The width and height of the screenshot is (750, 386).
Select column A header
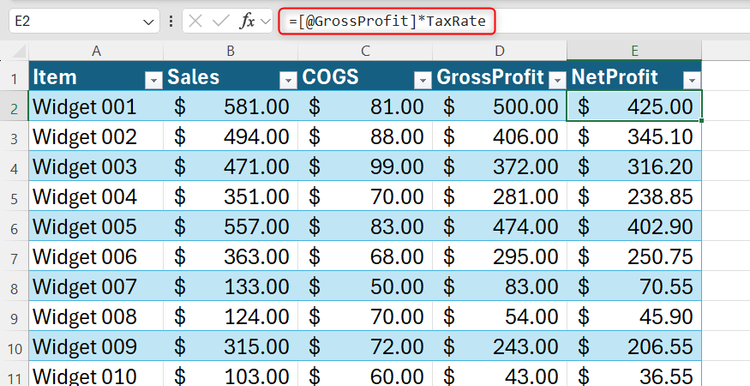tap(96, 51)
